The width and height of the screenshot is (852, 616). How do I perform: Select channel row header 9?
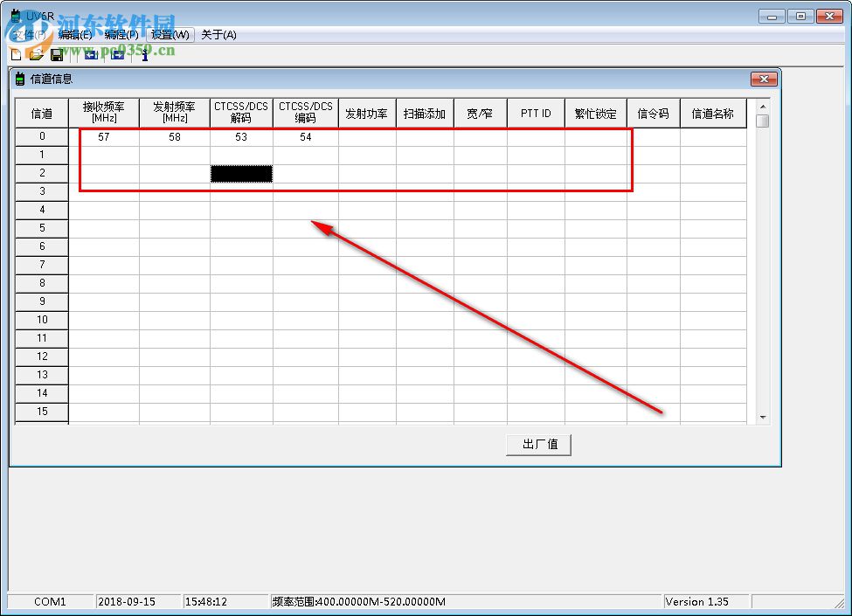click(42, 301)
